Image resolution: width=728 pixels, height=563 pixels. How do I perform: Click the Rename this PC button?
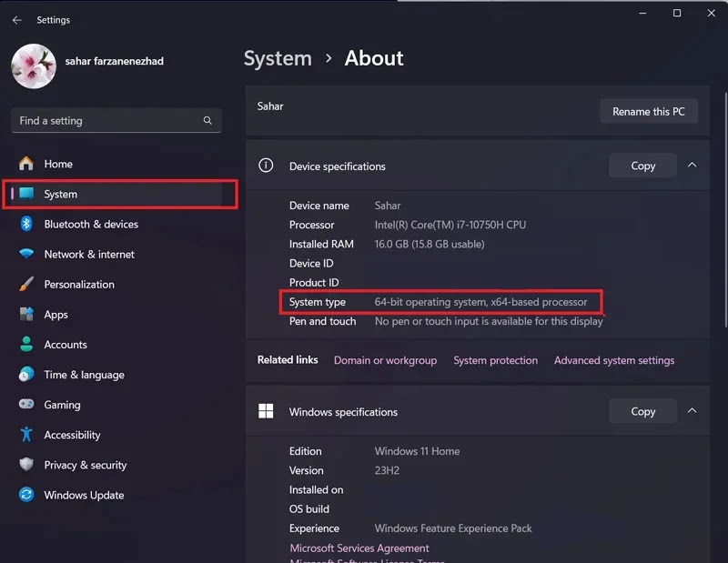tap(648, 112)
